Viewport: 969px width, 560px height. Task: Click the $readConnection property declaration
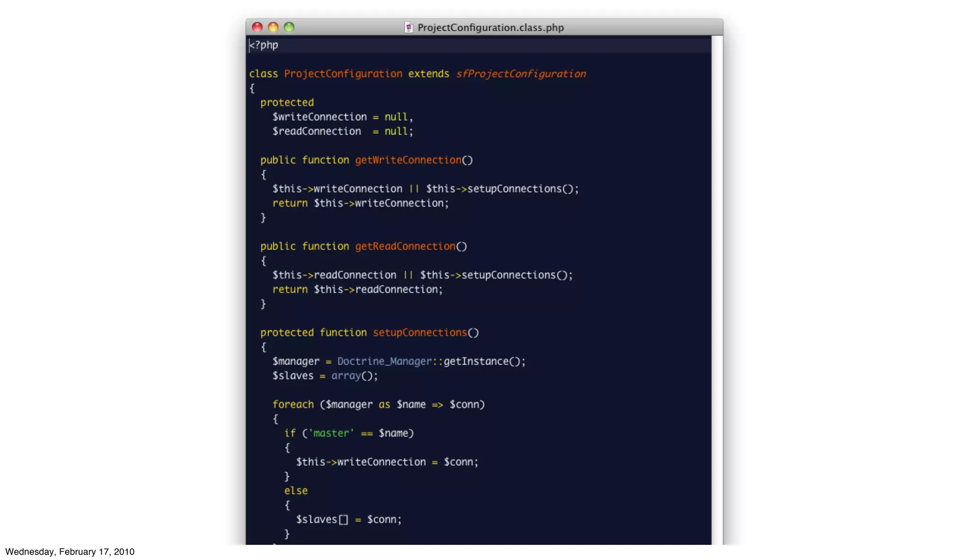pos(317,131)
